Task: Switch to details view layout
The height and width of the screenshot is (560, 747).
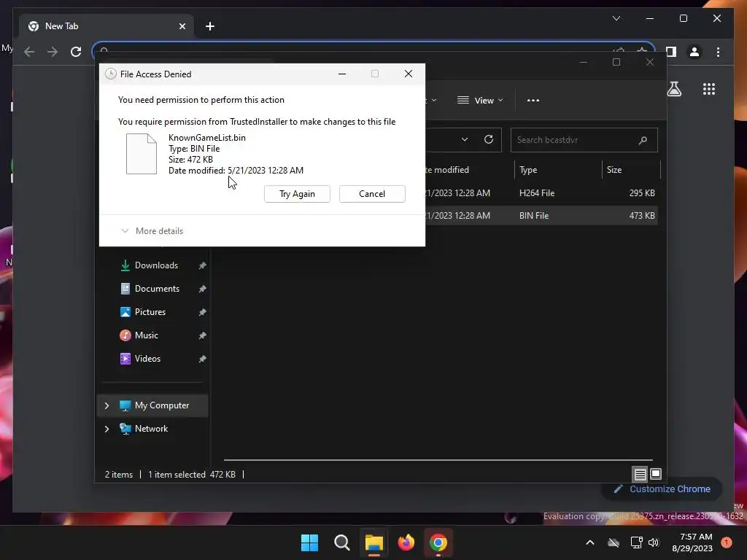Action: point(640,474)
